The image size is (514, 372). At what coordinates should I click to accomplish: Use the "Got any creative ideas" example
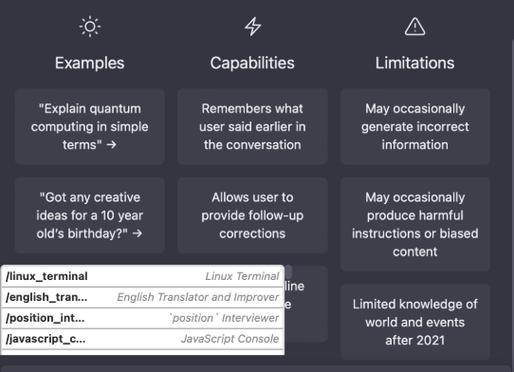(x=90, y=215)
